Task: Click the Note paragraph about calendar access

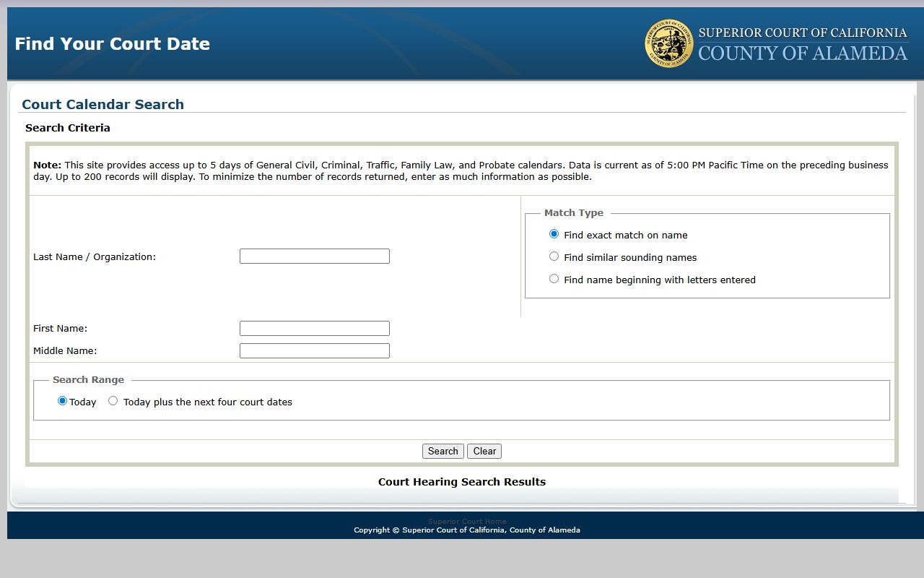Action: [461, 171]
